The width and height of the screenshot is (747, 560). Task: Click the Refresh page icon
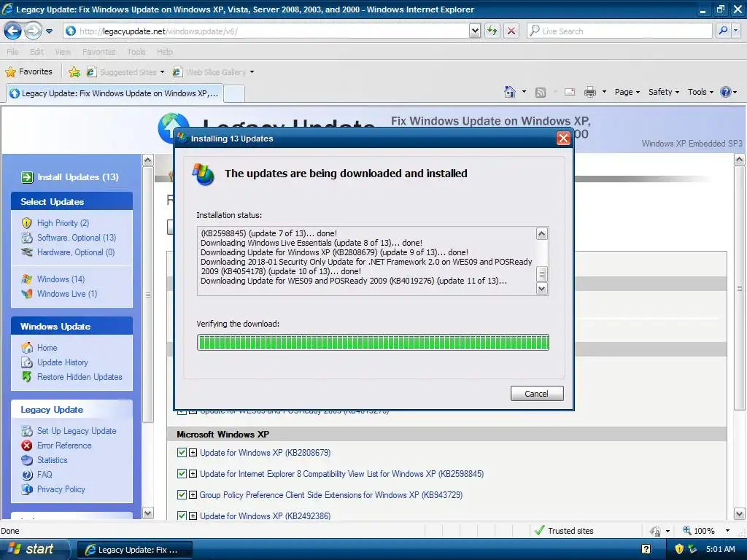(492, 31)
